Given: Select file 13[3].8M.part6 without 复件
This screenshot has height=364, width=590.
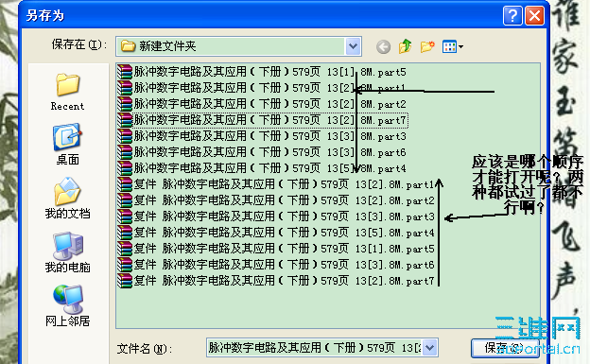Looking at the screenshot, I should pos(262,152).
